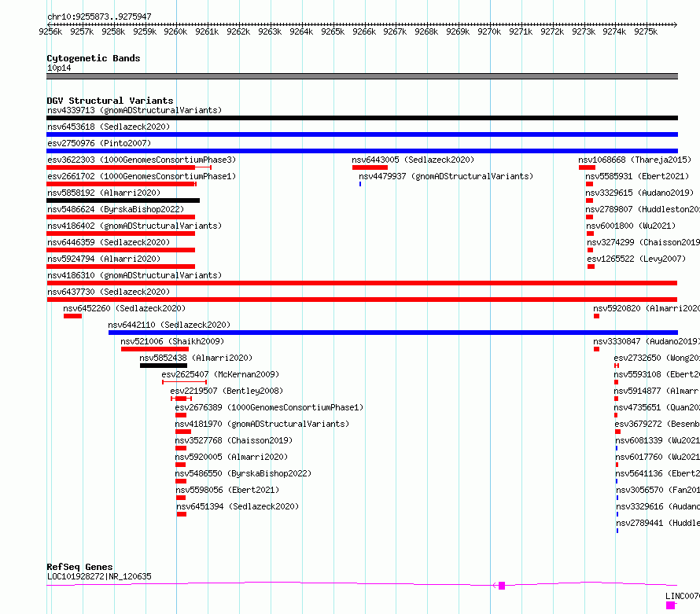The image size is (700, 614).
Task: Click the nsv4735651 Quan variant label
Action: pos(657,407)
